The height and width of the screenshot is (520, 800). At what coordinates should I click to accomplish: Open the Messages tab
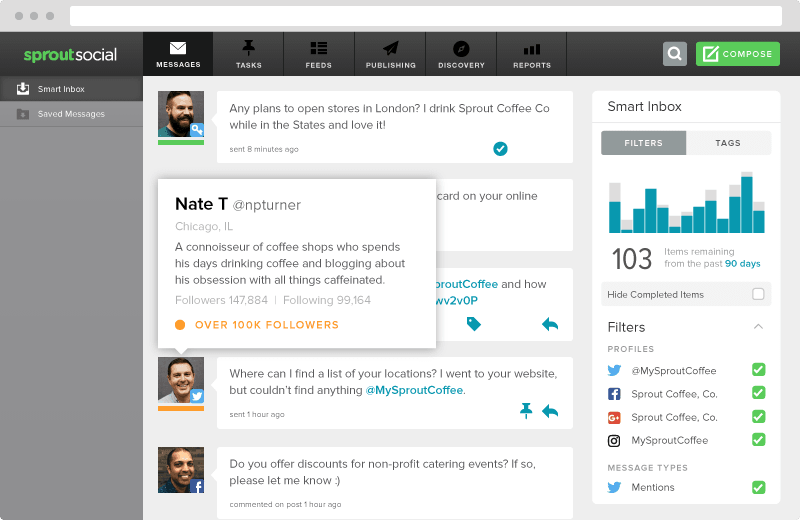pyautogui.click(x=178, y=54)
